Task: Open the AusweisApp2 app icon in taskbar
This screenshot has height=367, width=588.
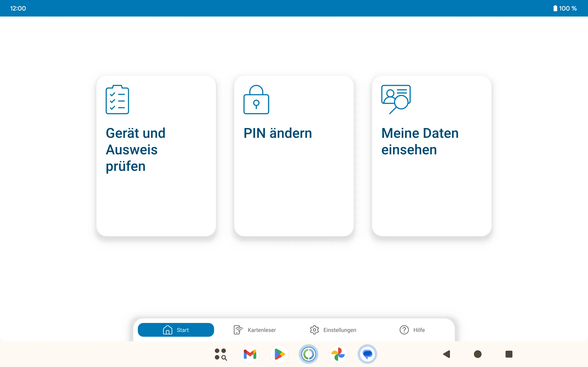Action: pyautogui.click(x=308, y=354)
